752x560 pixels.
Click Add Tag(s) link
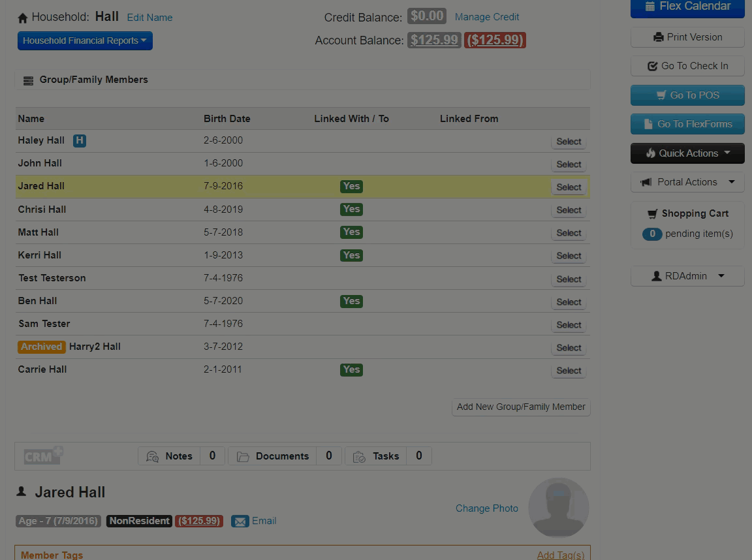coord(561,555)
